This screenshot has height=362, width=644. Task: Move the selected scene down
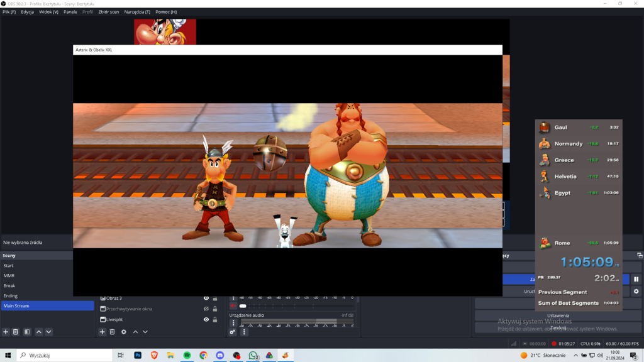48,332
